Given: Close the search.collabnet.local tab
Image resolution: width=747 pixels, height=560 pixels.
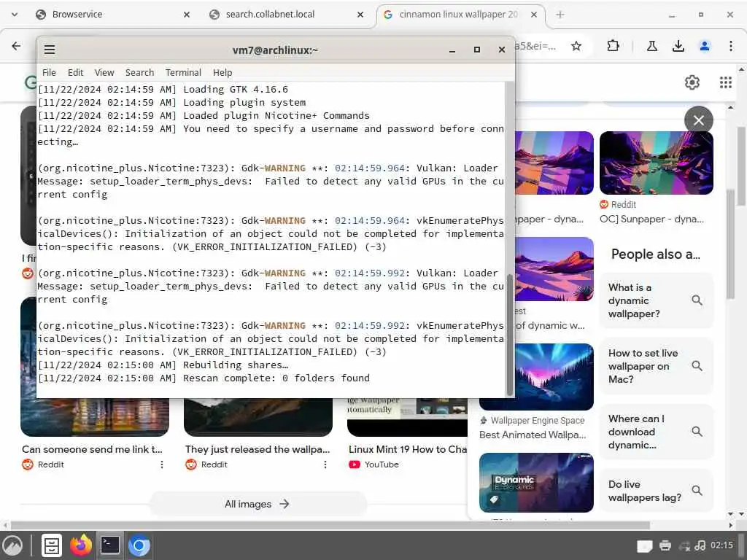Looking at the screenshot, I should click(360, 15).
